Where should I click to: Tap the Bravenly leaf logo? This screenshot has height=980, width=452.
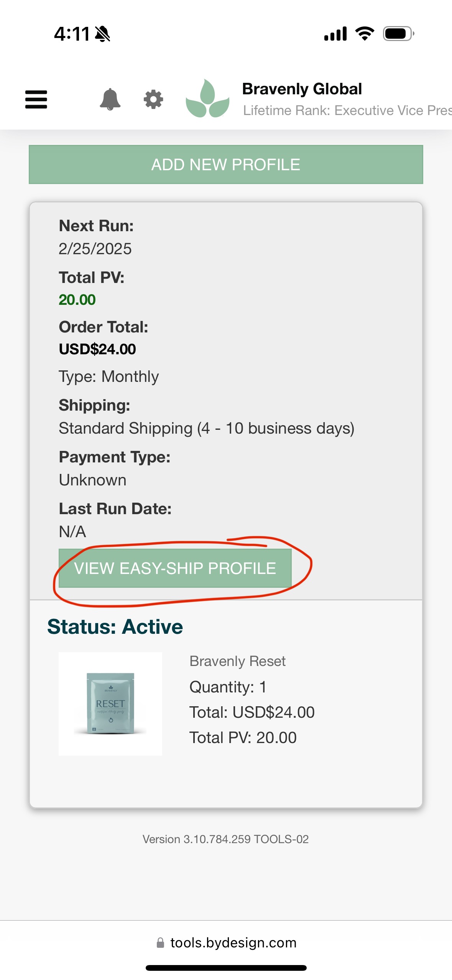click(207, 99)
